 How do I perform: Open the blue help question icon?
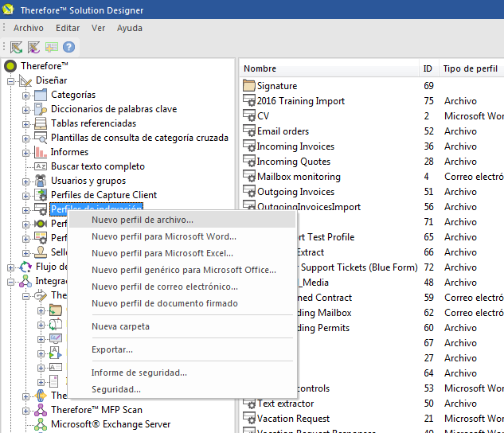(68, 47)
